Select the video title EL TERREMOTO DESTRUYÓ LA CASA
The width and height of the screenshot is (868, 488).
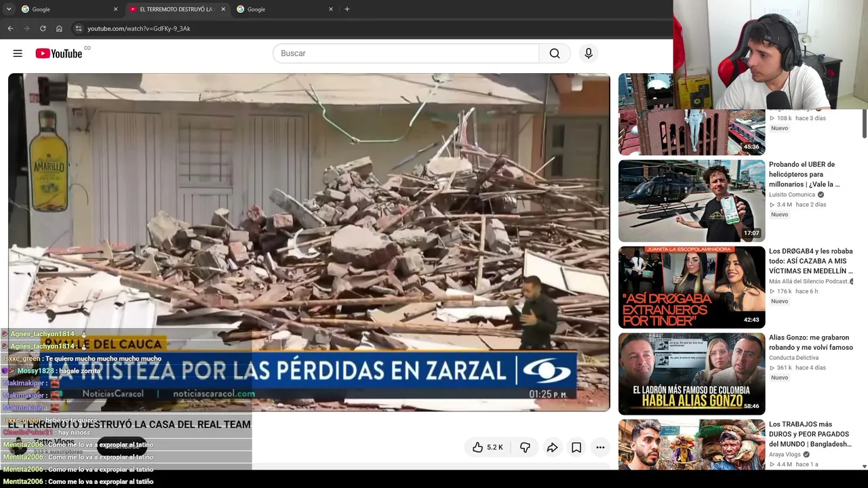click(130, 424)
